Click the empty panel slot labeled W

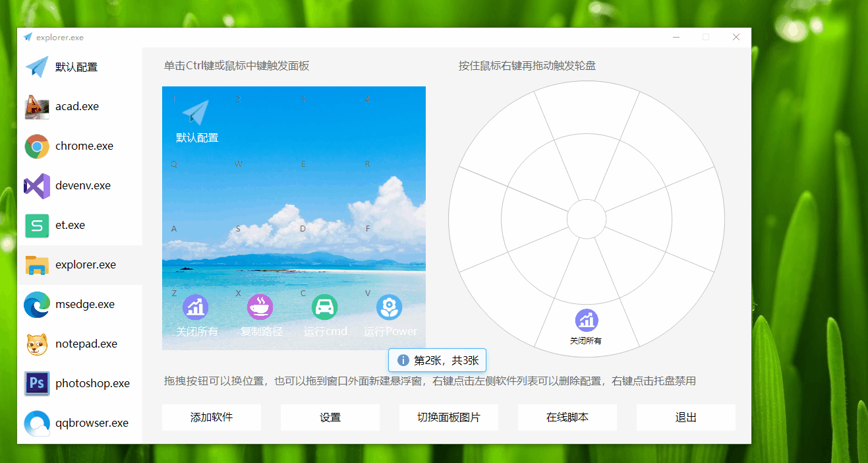point(260,186)
